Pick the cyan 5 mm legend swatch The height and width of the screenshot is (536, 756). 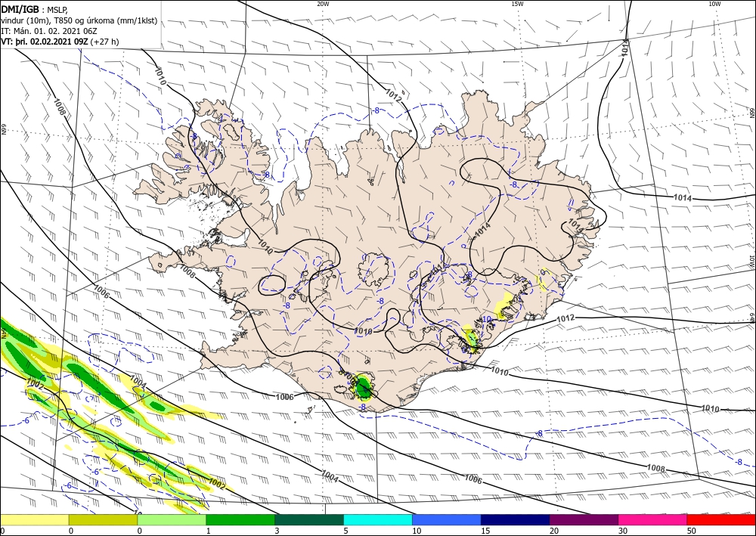[378, 519]
